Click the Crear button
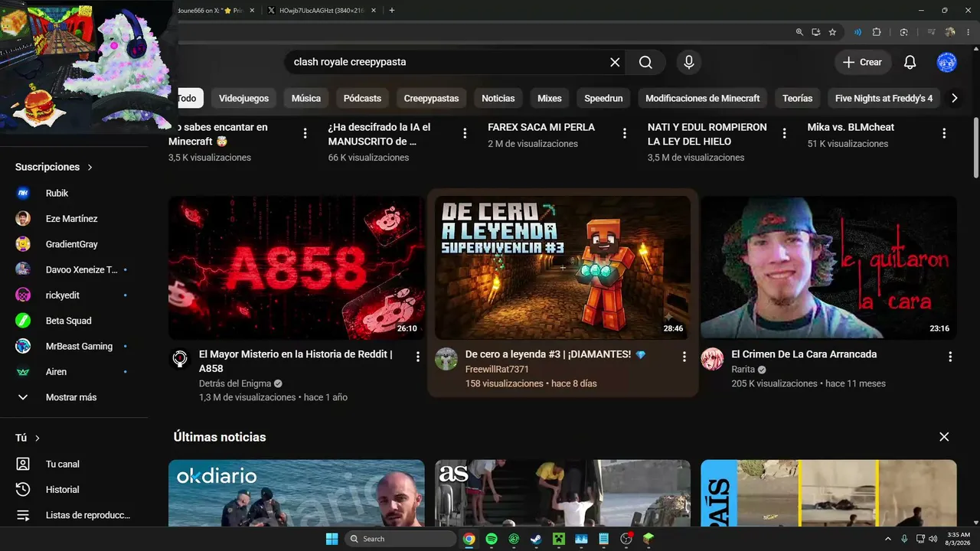The image size is (980, 551). [x=863, y=62]
